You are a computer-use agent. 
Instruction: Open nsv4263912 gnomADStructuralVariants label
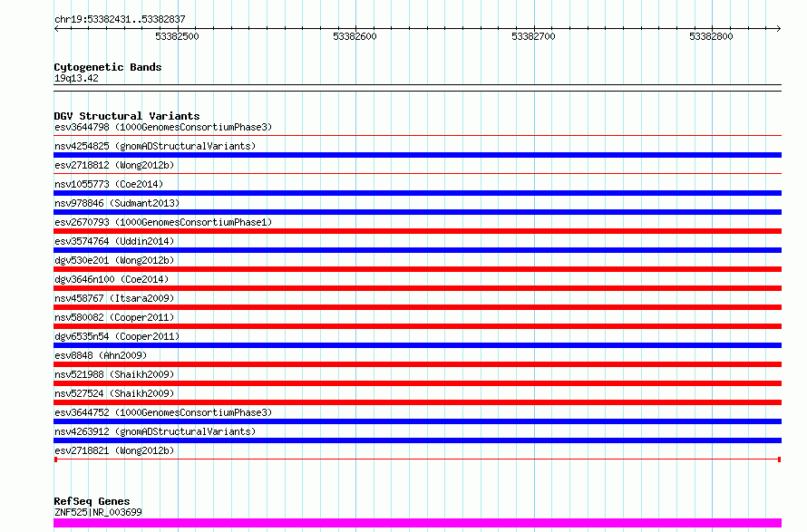coord(155,431)
